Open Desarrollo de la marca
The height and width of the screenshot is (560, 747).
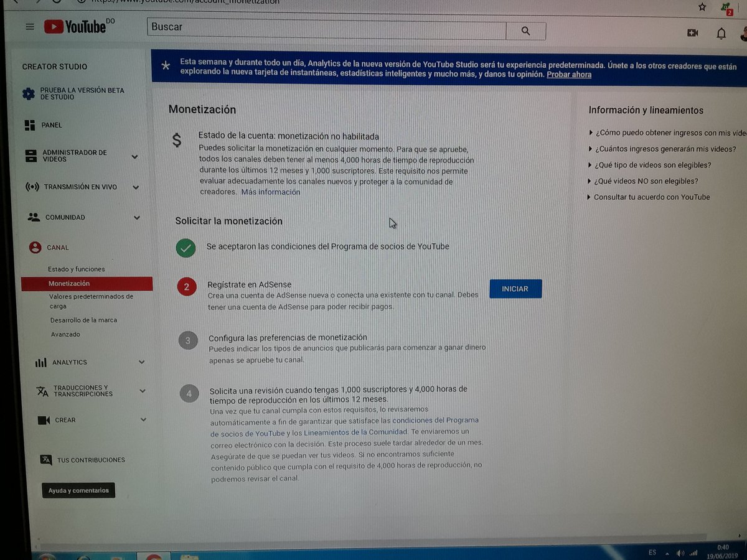click(x=84, y=320)
